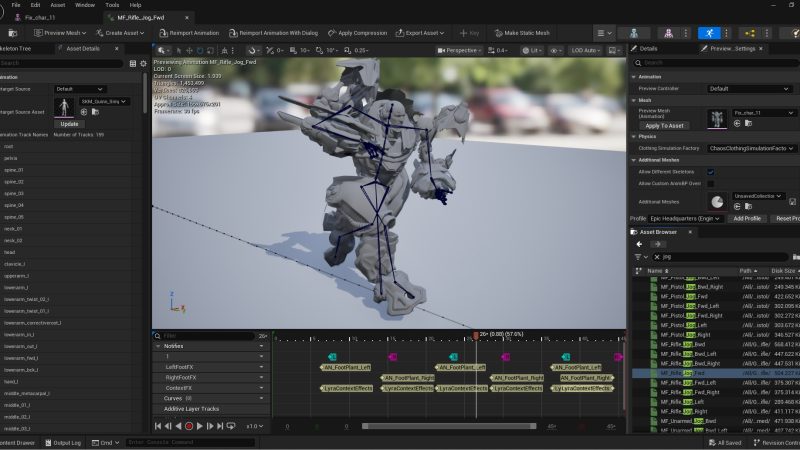
Task: Switch to the blue Animation mode icon
Action: [x=709, y=33]
